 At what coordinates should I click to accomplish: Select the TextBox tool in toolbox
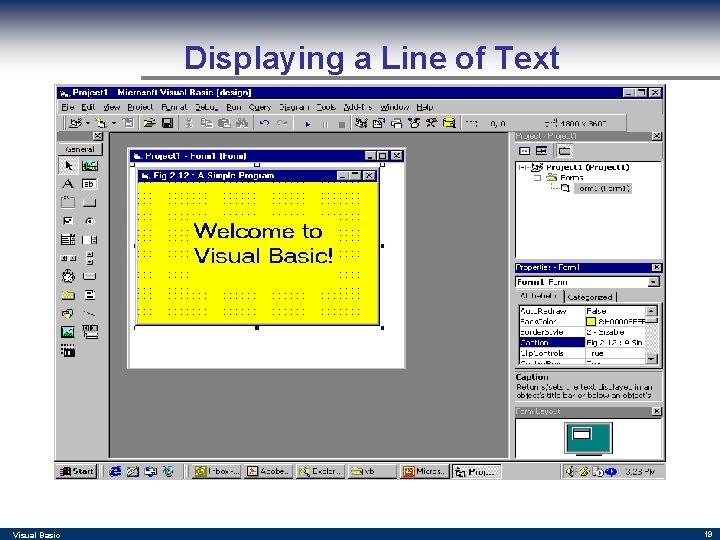[90, 184]
